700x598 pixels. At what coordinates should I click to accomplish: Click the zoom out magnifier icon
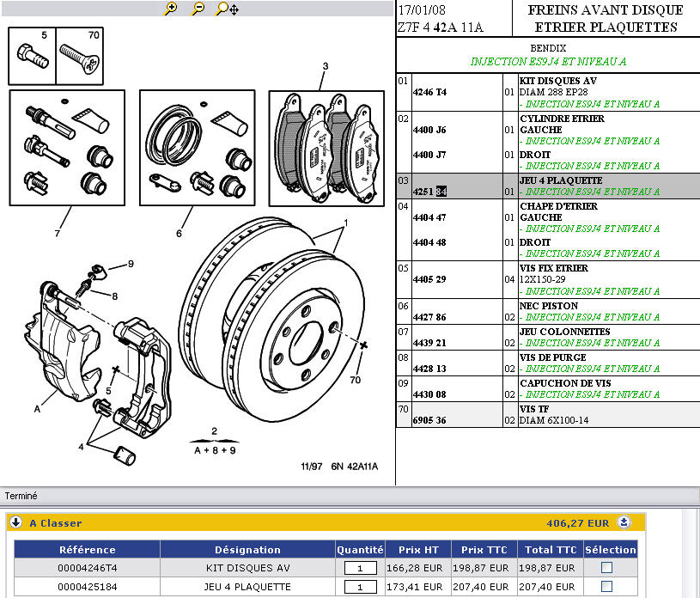point(198,9)
